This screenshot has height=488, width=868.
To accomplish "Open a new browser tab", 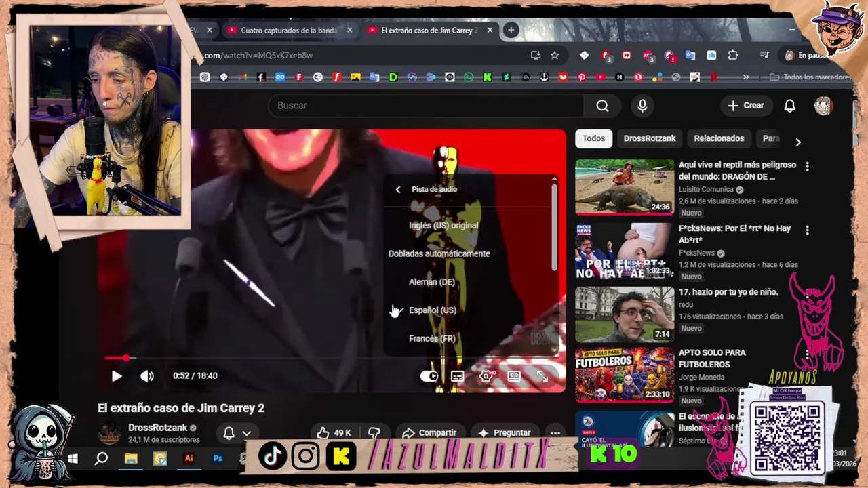I will pos(511,30).
